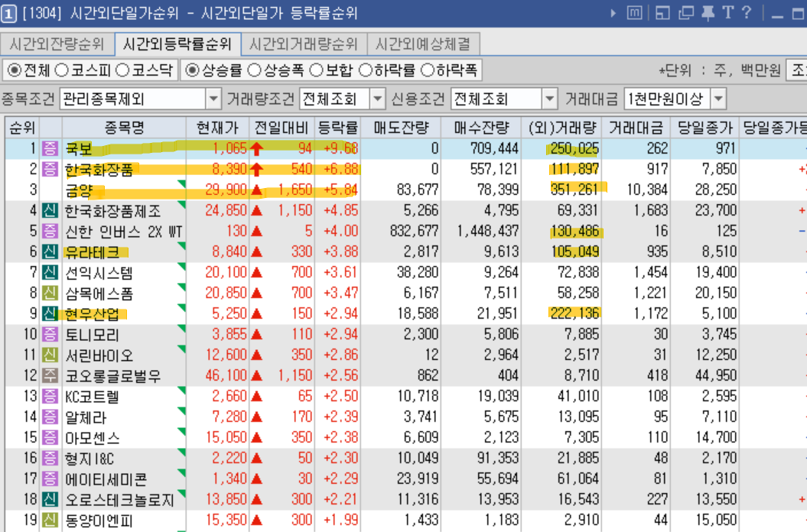The width and height of the screenshot is (807, 532).
Task: Click the 신 badge on the 유라테크 row
Action: (50, 251)
